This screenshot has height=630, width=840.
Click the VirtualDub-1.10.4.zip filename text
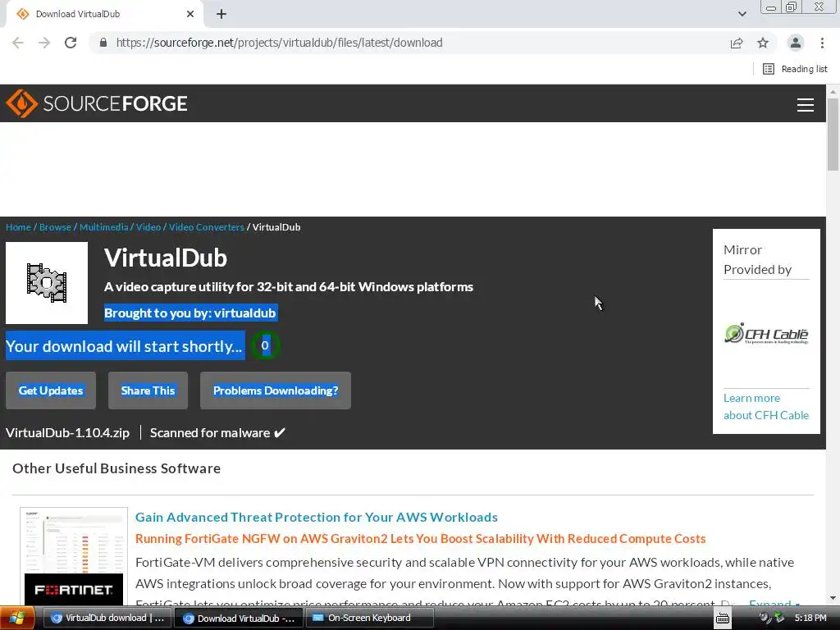click(67, 433)
